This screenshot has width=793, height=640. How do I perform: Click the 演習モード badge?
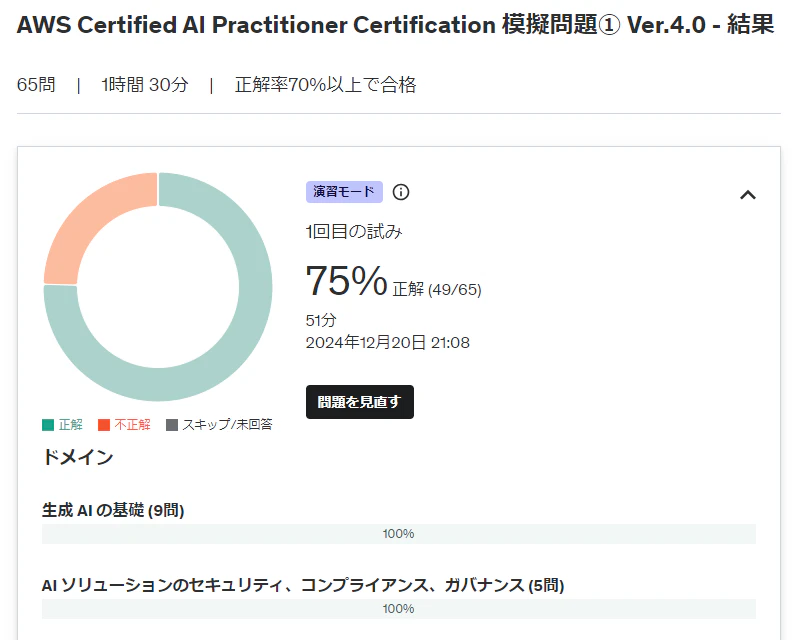click(344, 192)
